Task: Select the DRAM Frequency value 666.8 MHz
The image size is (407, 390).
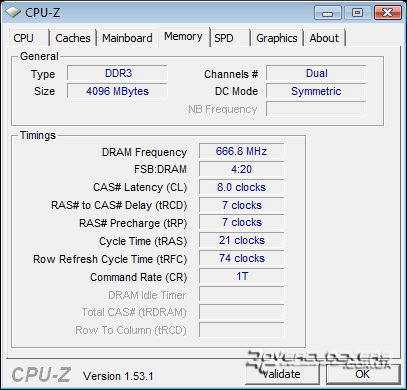Action: pyautogui.click(x=242, y=151)
